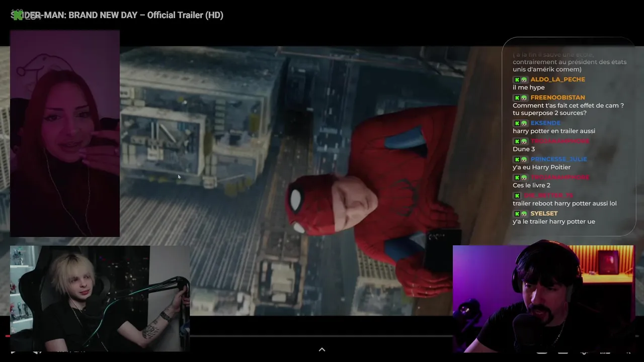Viewport: 644px width, 362px height.
Task: Click the green K badge next to FREENOOBISTAN
Action: click(x=516, y=98)
